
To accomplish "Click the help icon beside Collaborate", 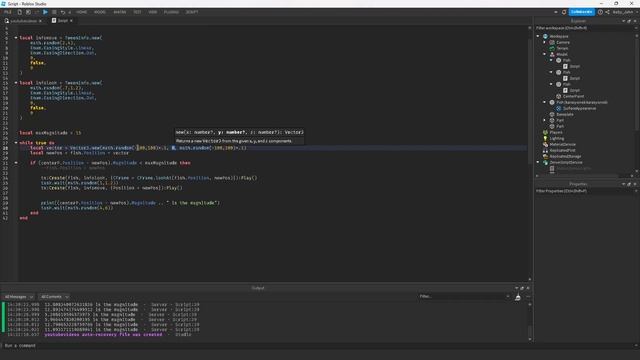I will 600,12.
